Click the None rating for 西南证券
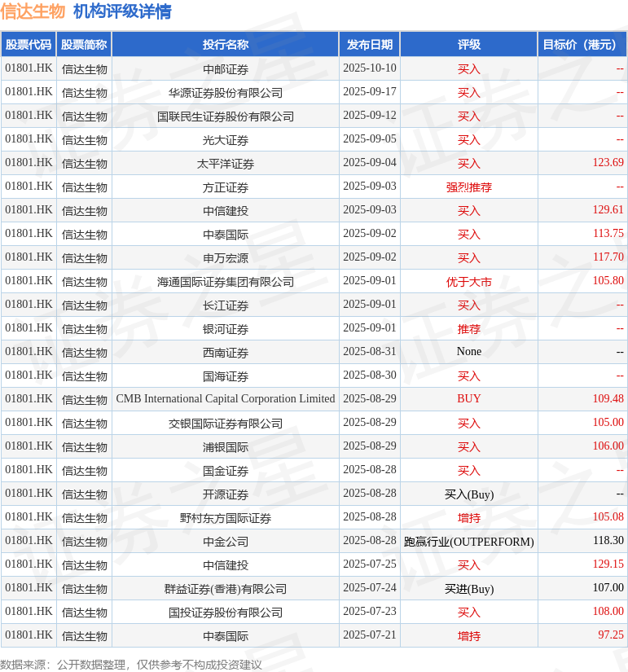The image size is (628, 672). 469,351
